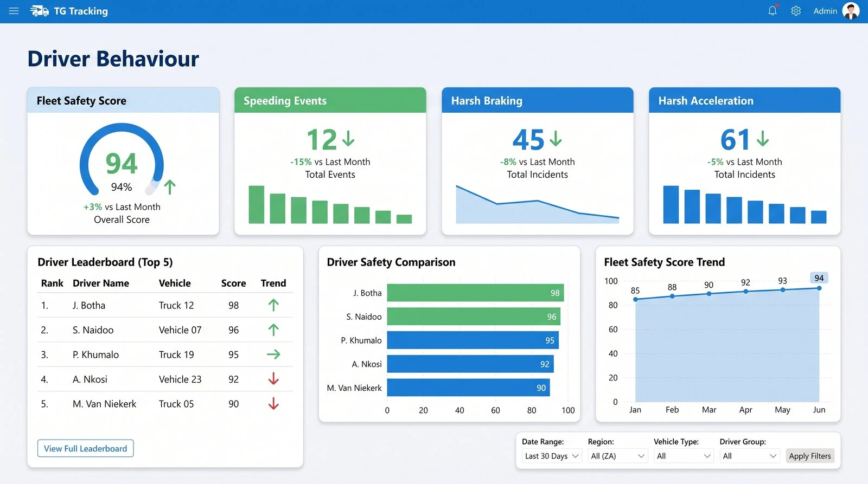Select S. Naidoo in the leaderboard

(x=93, y=330)
